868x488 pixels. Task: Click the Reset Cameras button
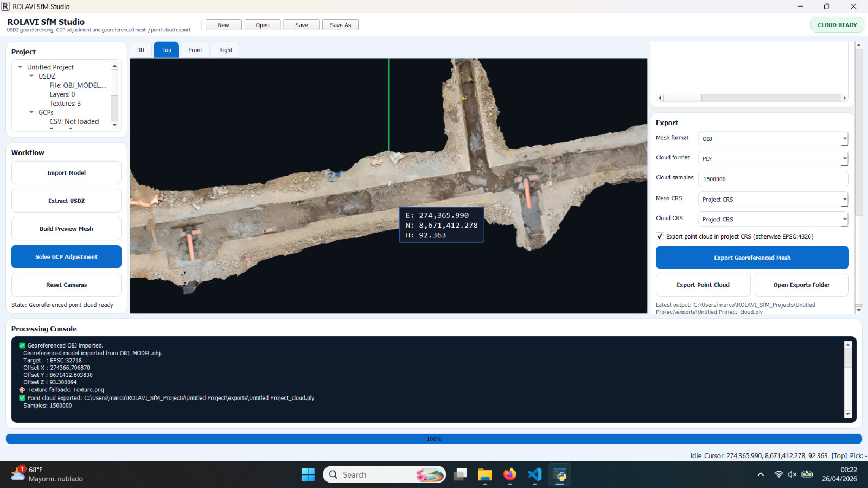(x=66, y=285)
